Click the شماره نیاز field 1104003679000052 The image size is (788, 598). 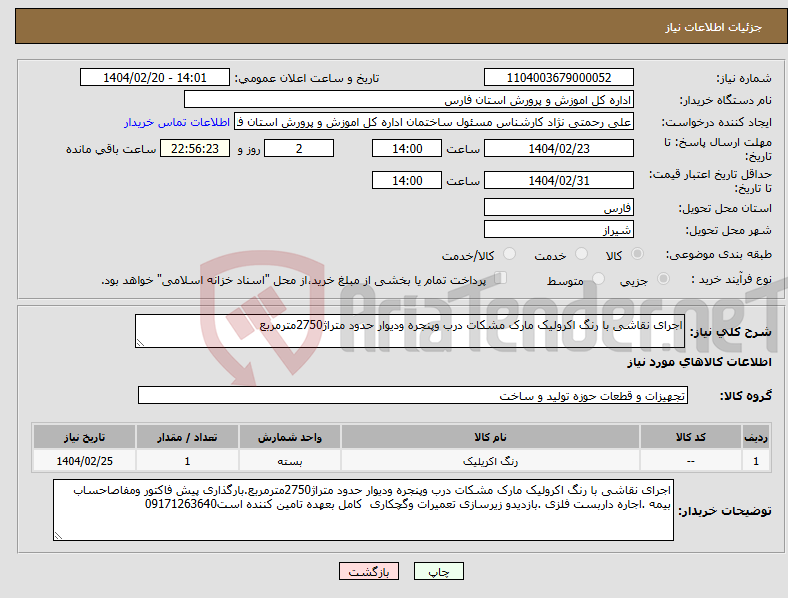pyautogui.click(x=558, y=77)
